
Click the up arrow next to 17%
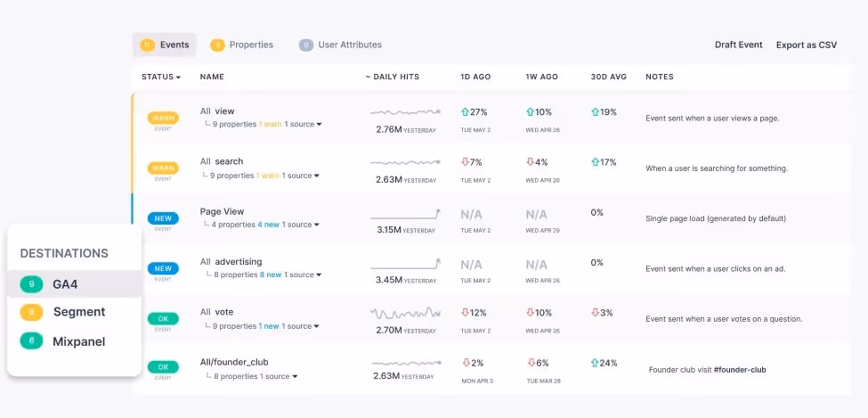tap(595, 162)
